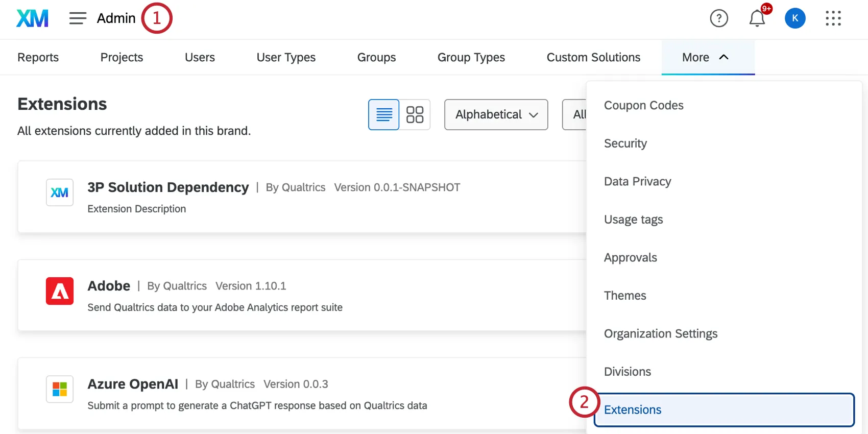Open the Help question mark icon

719,18
